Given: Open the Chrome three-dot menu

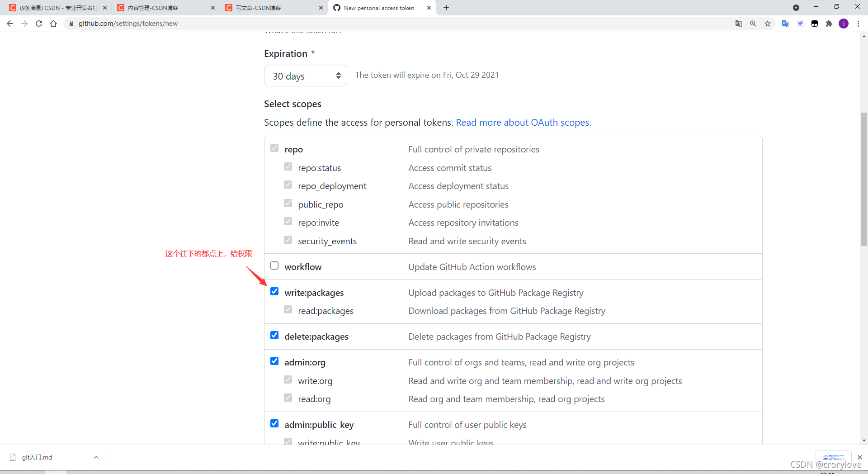Looking at the screenshot, I should (x=858, y=24).
